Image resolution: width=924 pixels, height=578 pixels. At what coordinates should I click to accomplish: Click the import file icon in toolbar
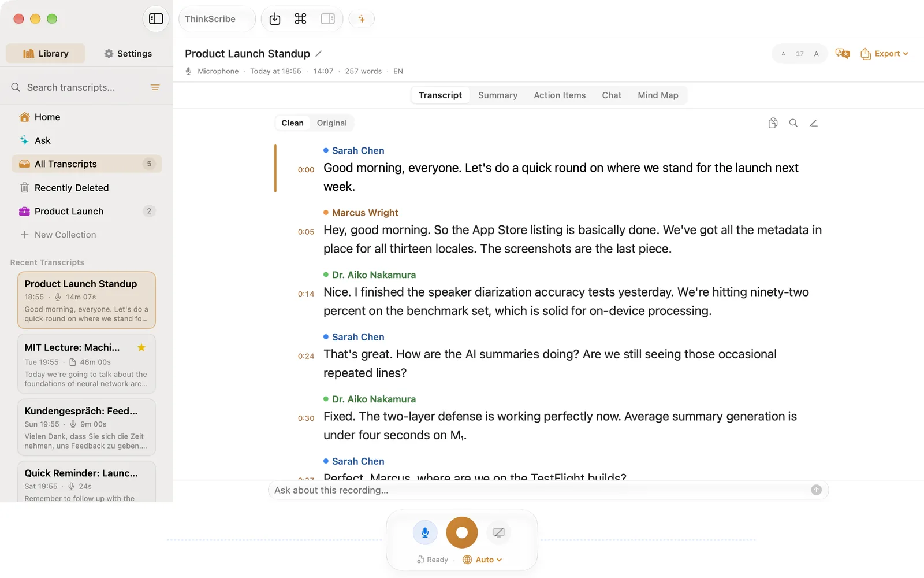(x=275, y=19)
